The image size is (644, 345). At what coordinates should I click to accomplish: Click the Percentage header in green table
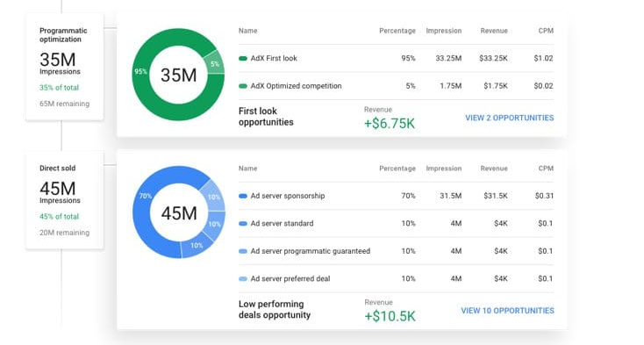point(397,31)
